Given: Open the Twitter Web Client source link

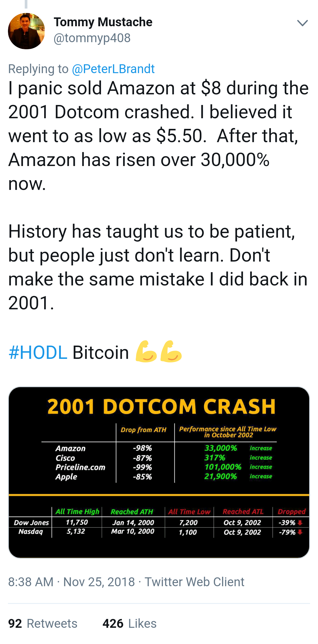Looking at the screenshot, I should tap(194, 582).
